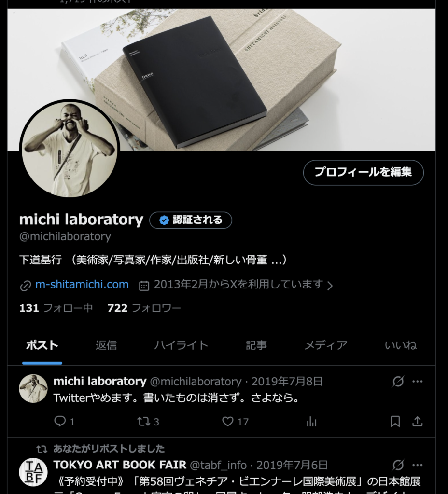Bookmark the Twitterやめます post
Viewport: 448px width, 494px height.
click(x=395, y=421)
